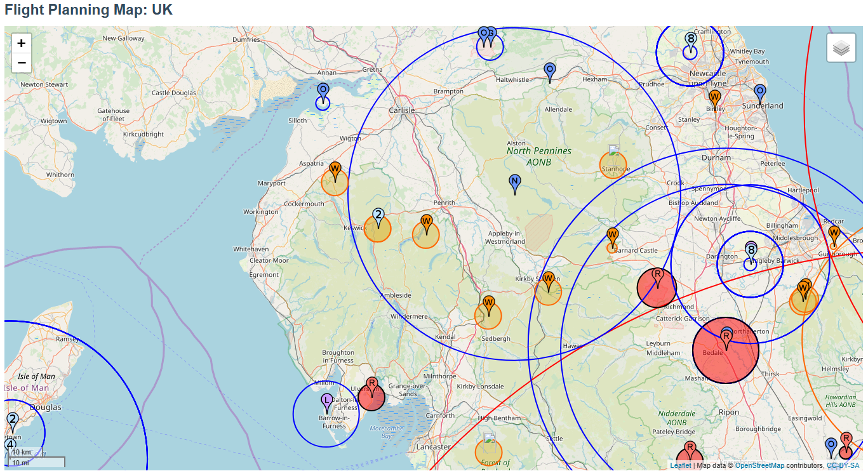Screen dimensions: 868x471
Task: Click the O marker near the CC-BY-SA link
Action: click(x=831, y=448)
